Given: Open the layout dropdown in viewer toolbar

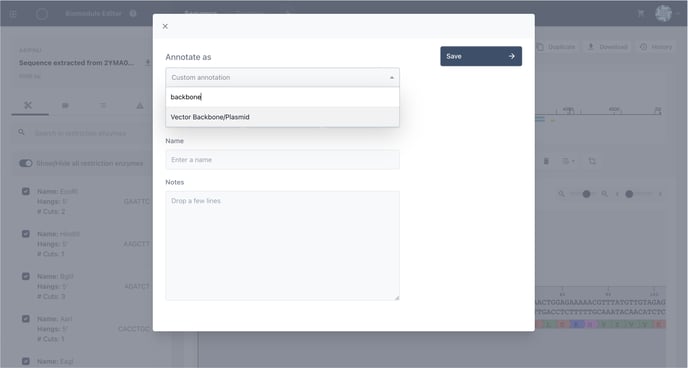Looking at the screenshot, I should pos(568,161).
